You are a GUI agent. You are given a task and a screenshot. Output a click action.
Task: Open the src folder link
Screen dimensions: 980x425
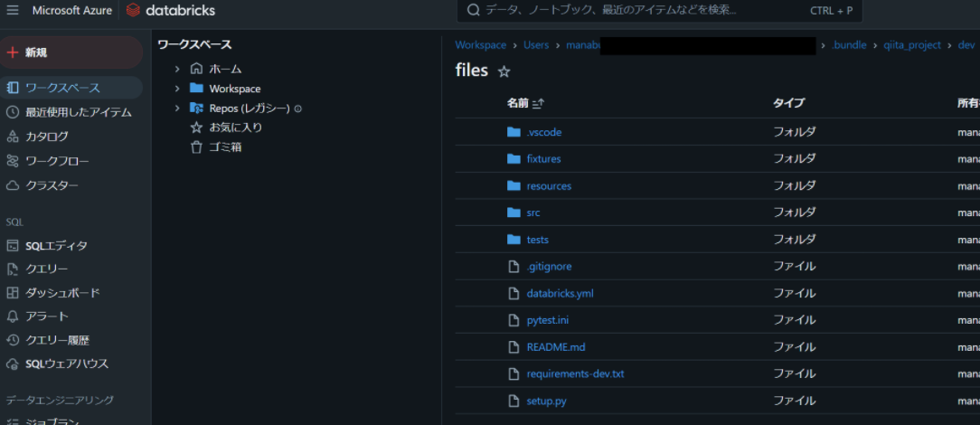tap(533, 212)
